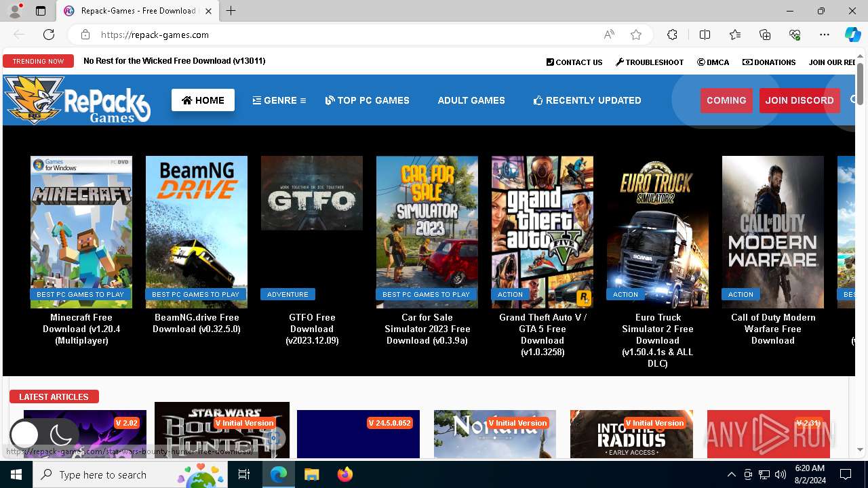Go to HOME in the site navigation

click(203, 100)
